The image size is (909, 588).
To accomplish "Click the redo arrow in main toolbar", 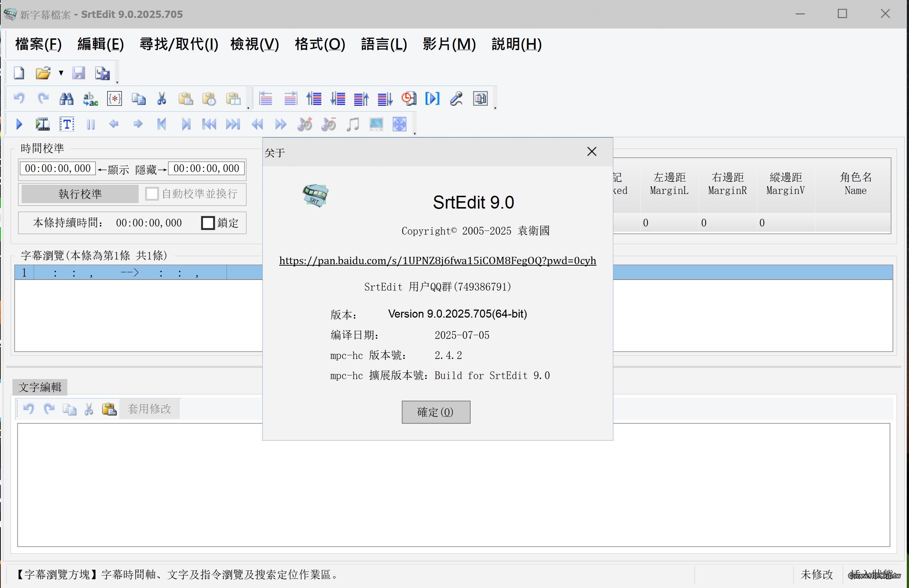I will 43,98.
